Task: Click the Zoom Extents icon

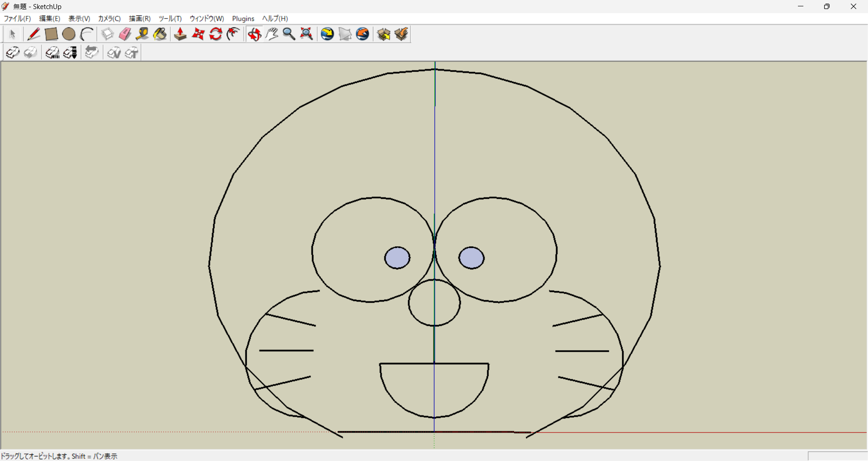Action: 307,34
